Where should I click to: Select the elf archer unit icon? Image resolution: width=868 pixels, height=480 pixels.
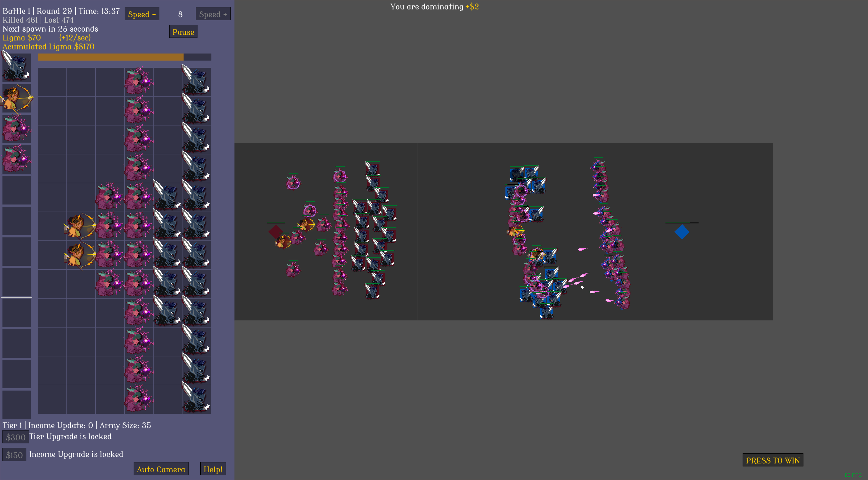click(x=16, y=98)
